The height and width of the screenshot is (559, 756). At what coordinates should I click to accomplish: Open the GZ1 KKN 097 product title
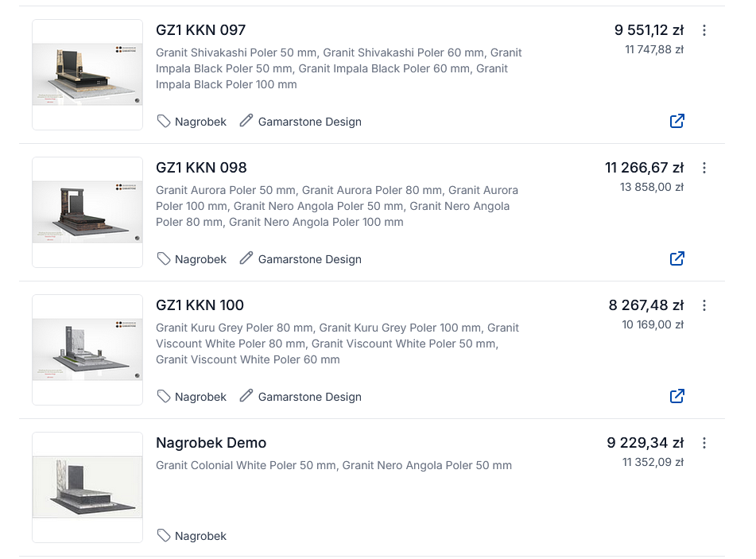[x=200, y=30]
